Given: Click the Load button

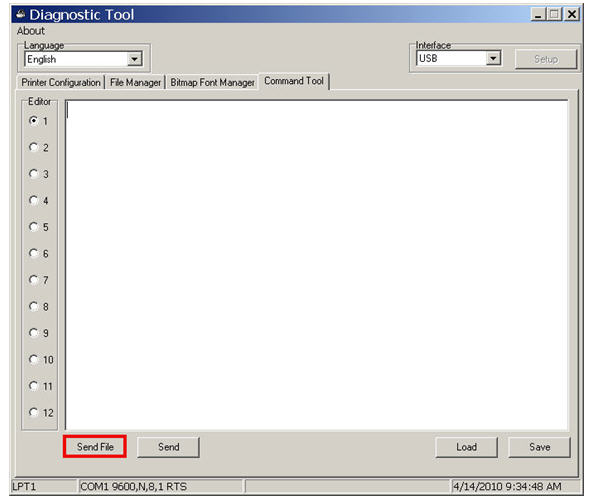Looking at the screenshot, I should click(x=466, y=447).
